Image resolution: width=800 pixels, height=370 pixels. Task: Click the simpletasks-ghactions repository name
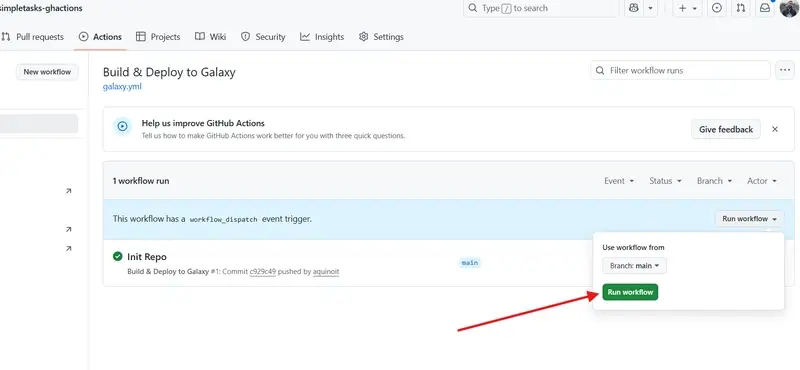point(41,8)
